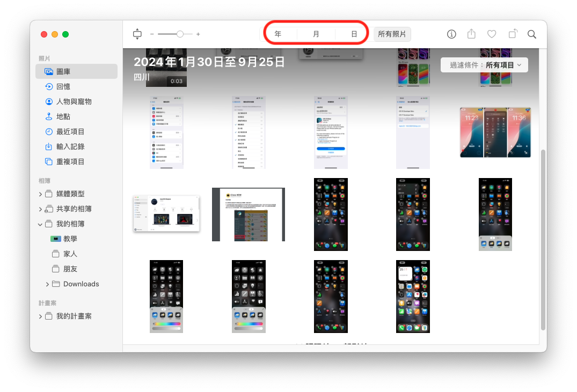Screen dimensions: 577x392
Task: Click the 家人 album icon
Action: (56, 254)
